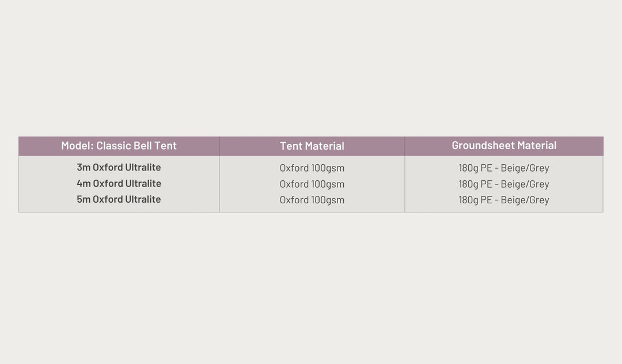Click the word 'Tent' in the 'Tent Material' header
The height and width of the screenshot is (364, 622).
pos(291,146)
